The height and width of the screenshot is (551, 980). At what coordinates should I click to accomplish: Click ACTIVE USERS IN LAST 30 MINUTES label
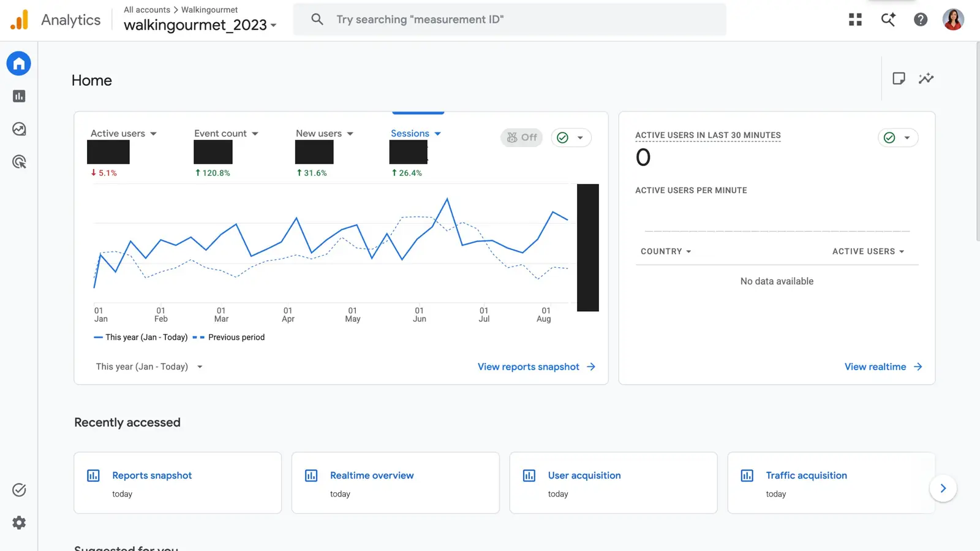click(x=708, y=135)
